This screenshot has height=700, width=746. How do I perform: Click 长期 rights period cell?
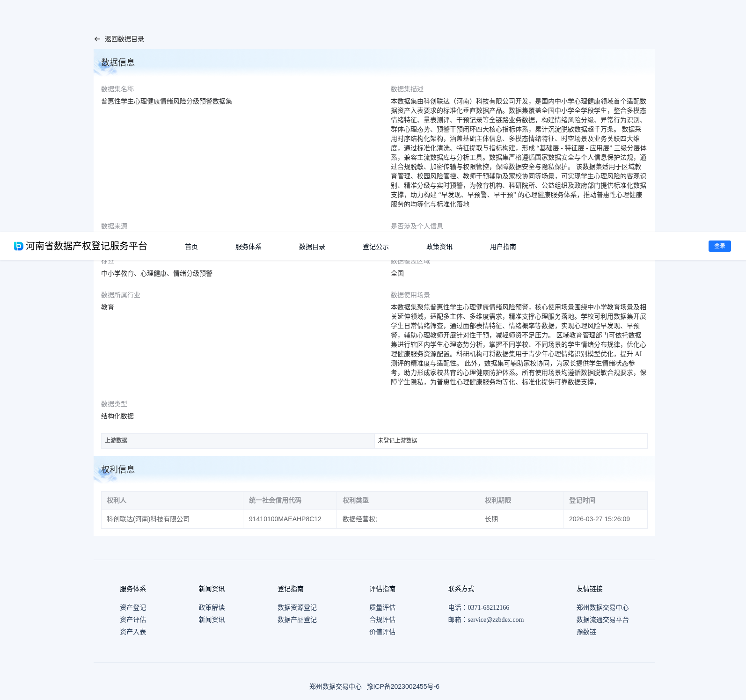(521, 519)
